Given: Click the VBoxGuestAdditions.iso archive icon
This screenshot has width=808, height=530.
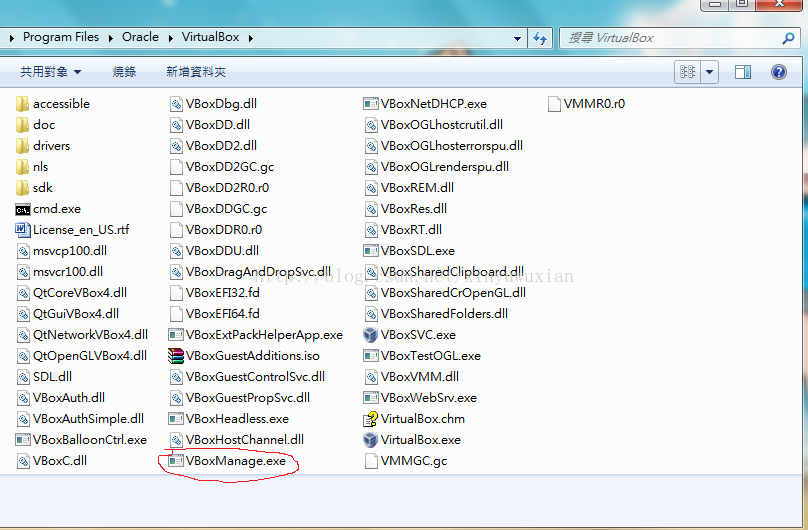Looking at the screenshot, I should pyautogui.click(x=176, y=356).
